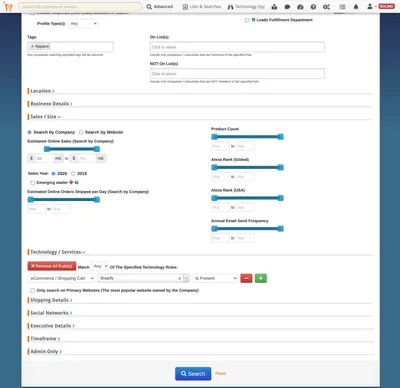Click maximum online sales amount field
The width and height of the screenshot is (400, 388).
87,158
